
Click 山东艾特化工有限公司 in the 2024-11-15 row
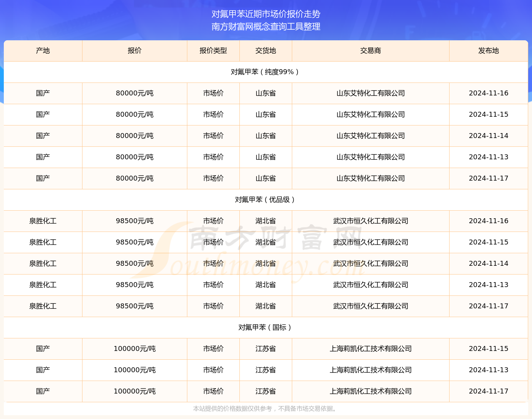coord(370,114)
